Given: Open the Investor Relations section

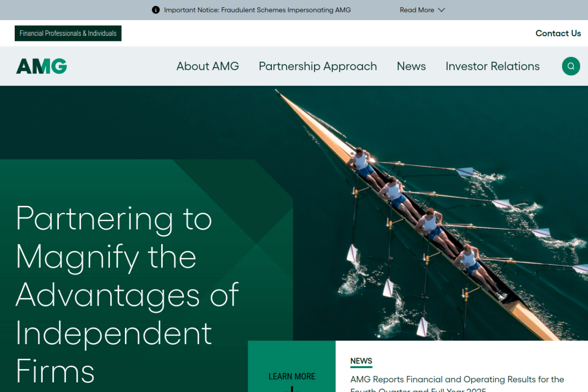Looking at the screenshot, I should pos(492,66).
